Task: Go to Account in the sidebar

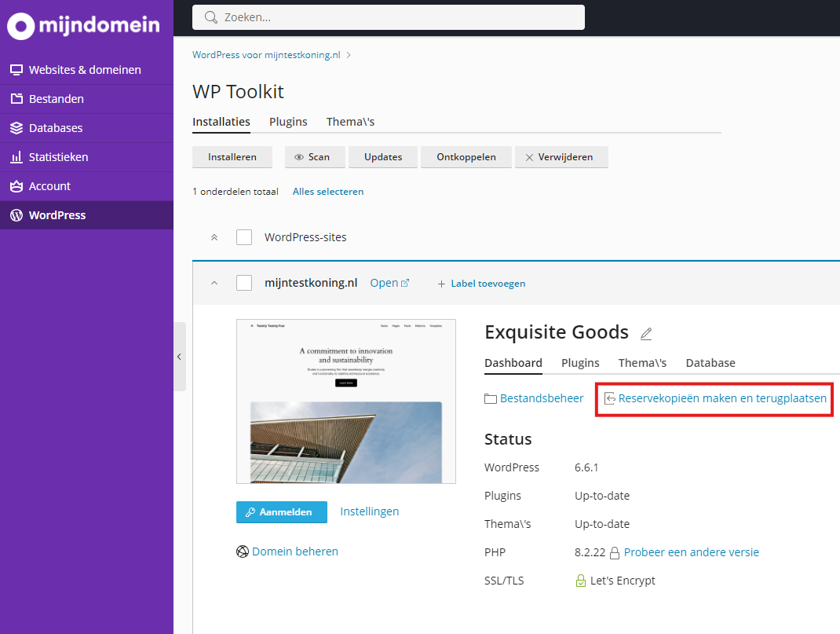Action: [49, 186]
